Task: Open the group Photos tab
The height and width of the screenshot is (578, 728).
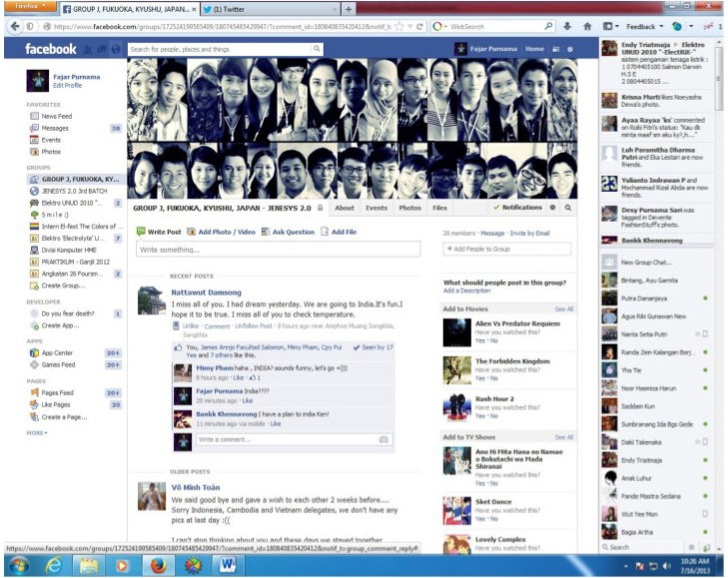Action: 410,208
